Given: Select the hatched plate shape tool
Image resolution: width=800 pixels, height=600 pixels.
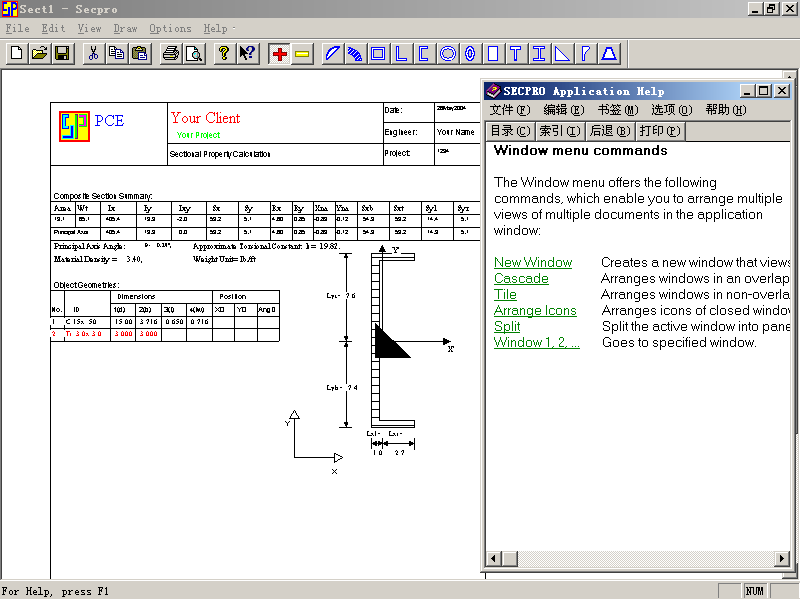Looking at the screenshot, I should [x=355, y=54].
